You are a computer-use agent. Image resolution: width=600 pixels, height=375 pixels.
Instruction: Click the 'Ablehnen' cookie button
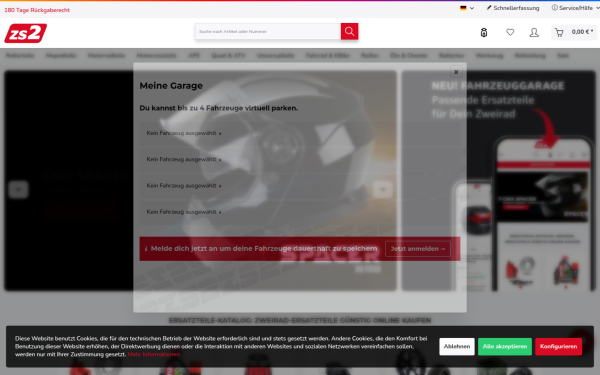click(x=457, y=346)
